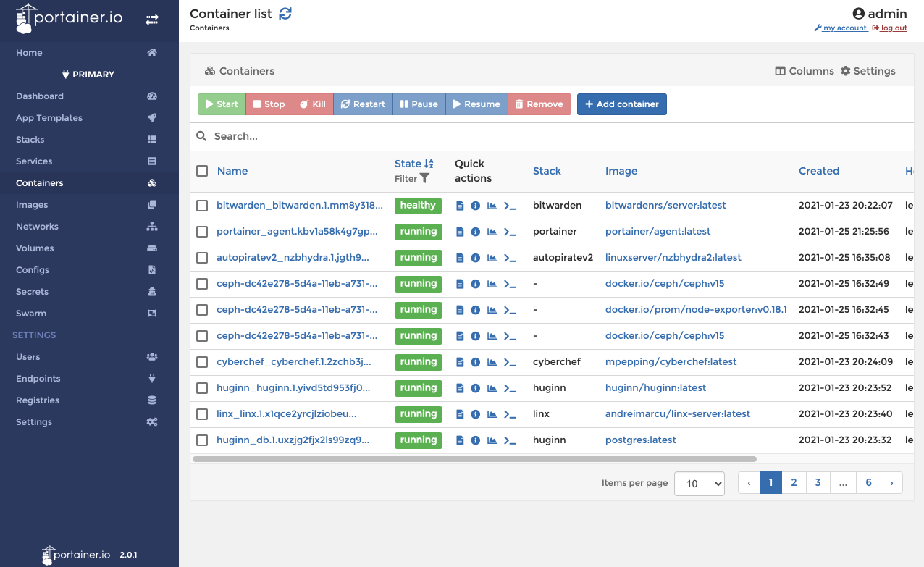Open logs for the bitwarden container
Viewport: 924px width, 567px height.
coord(460,206)
